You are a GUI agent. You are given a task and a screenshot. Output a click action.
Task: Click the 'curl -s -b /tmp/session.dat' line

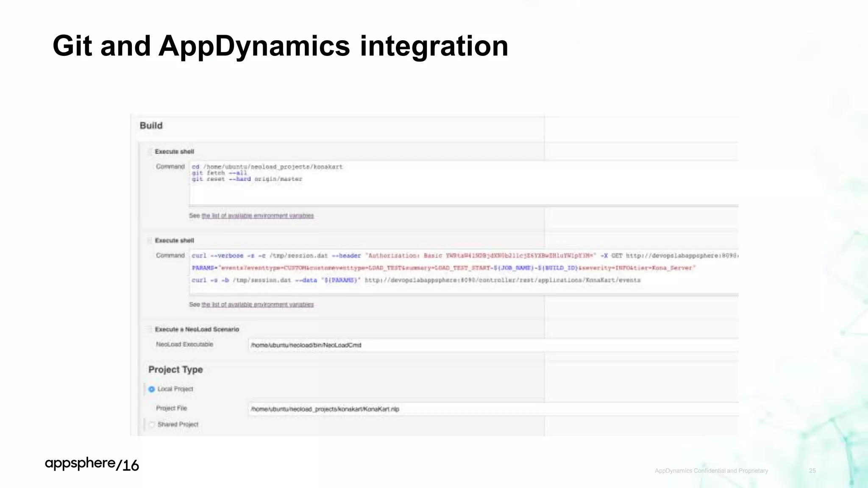pos(416,280)
